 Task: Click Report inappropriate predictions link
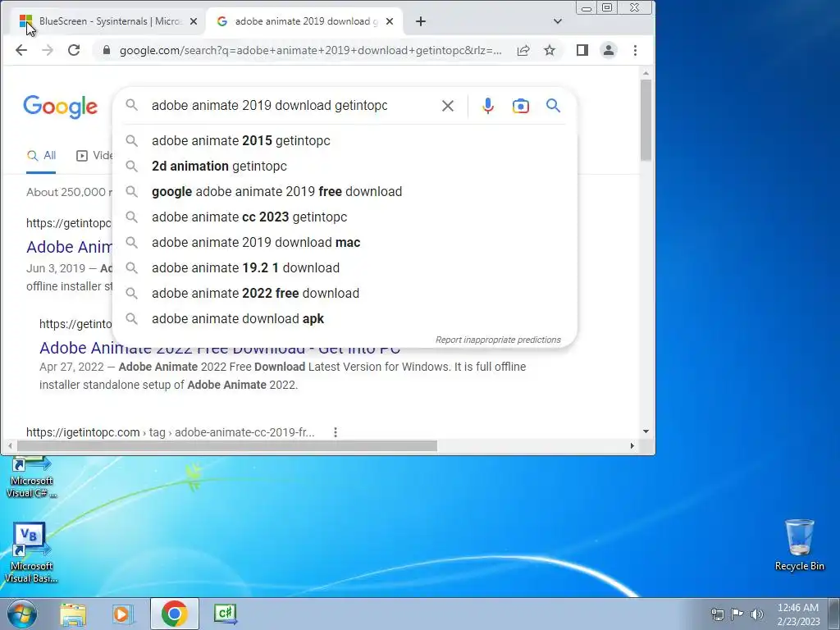[498, 340]
